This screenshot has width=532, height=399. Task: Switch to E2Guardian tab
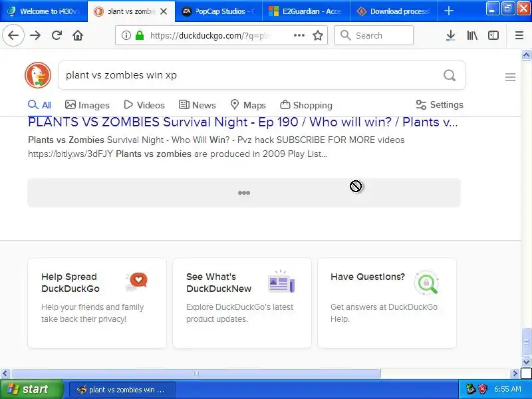[x=306, y=11]
